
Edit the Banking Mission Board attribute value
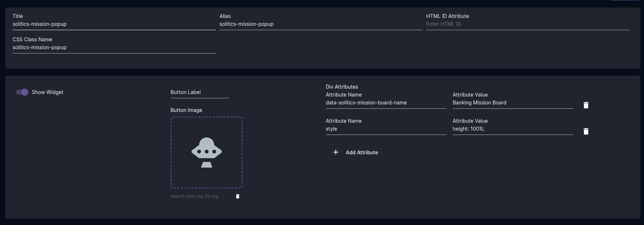pyautogui.click(x=513, y=103)
